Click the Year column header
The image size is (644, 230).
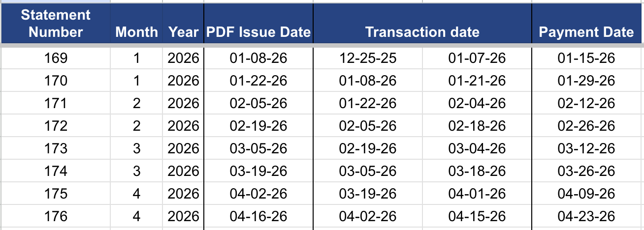pos(183,32)
